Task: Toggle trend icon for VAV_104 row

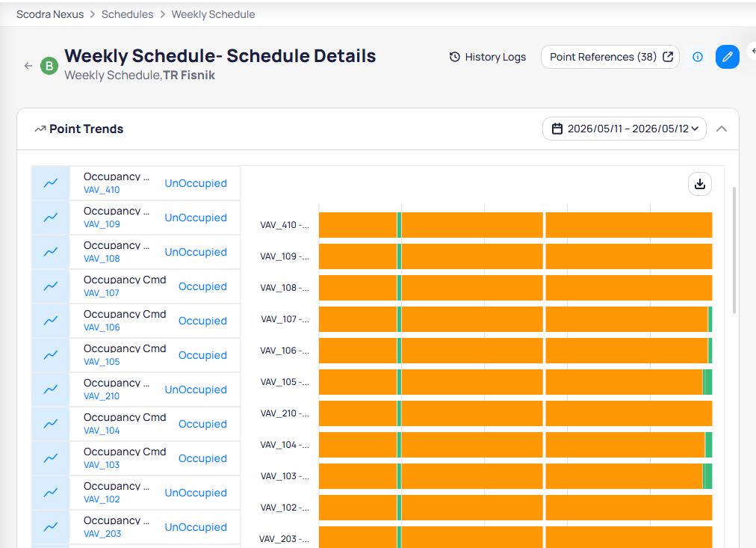Action: pos(51,424)
